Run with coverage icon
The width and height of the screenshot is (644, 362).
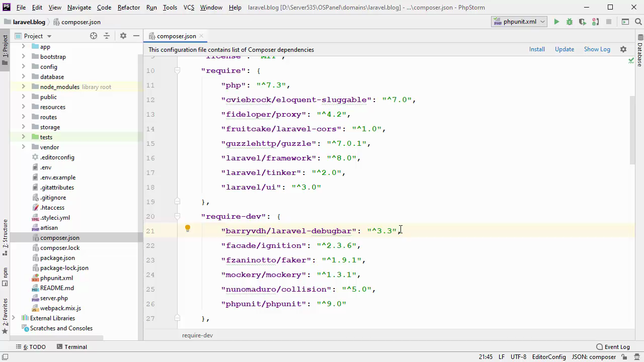coord(583,22)
